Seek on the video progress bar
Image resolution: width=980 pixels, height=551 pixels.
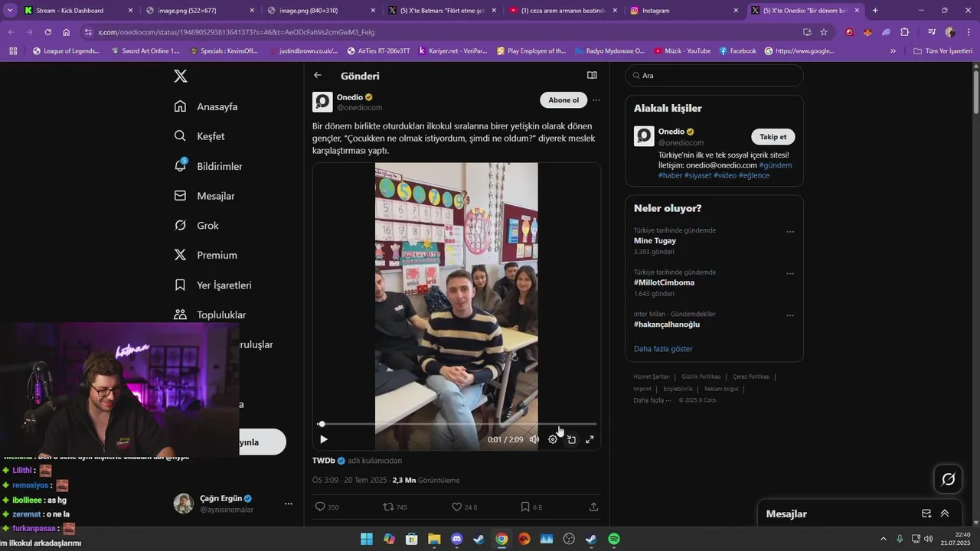[457, 423]
